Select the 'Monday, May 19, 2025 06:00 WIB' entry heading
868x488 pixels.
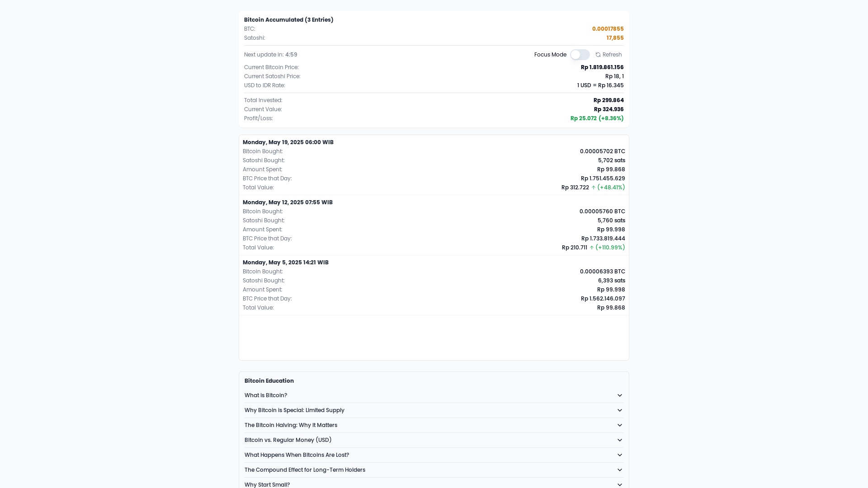pyautogui.click(x=288, y=142)
